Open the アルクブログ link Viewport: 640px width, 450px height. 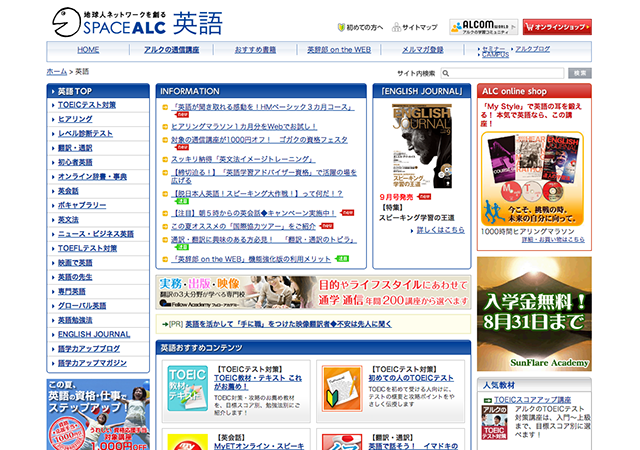[x=532, y=49]
